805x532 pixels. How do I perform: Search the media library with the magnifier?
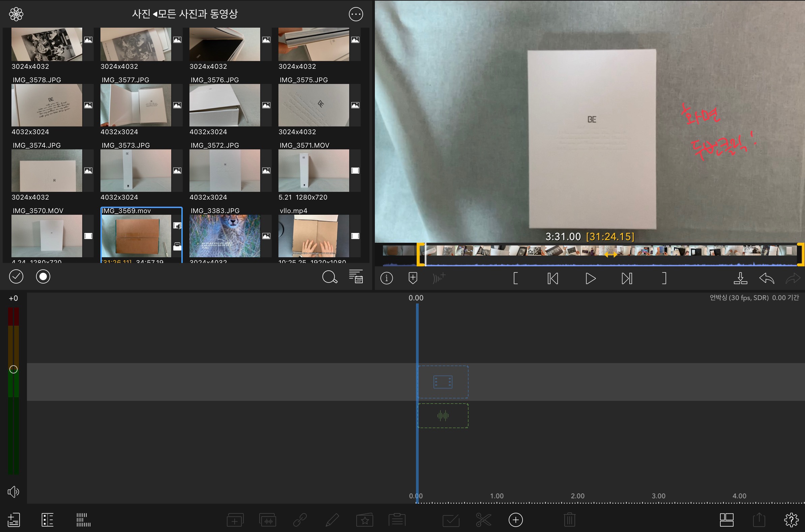329,277
